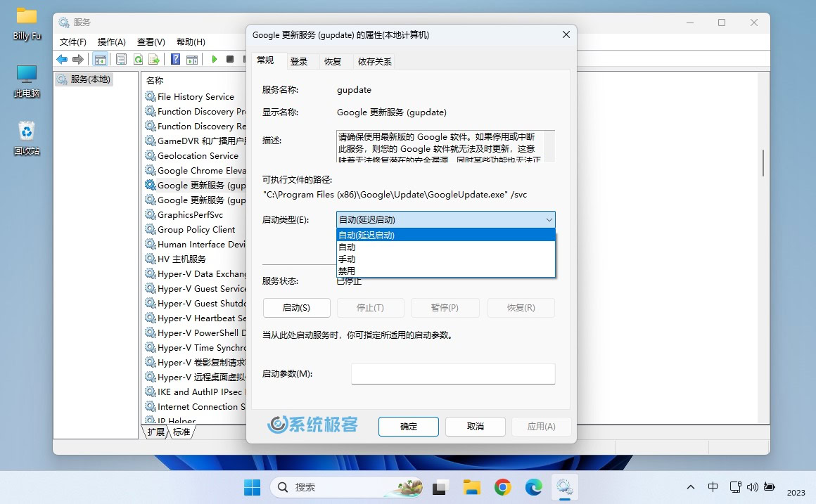This screenshot has height=504, width=816.
Task: Choose 自动 in the startup type list
Action: tap(446, 247)
